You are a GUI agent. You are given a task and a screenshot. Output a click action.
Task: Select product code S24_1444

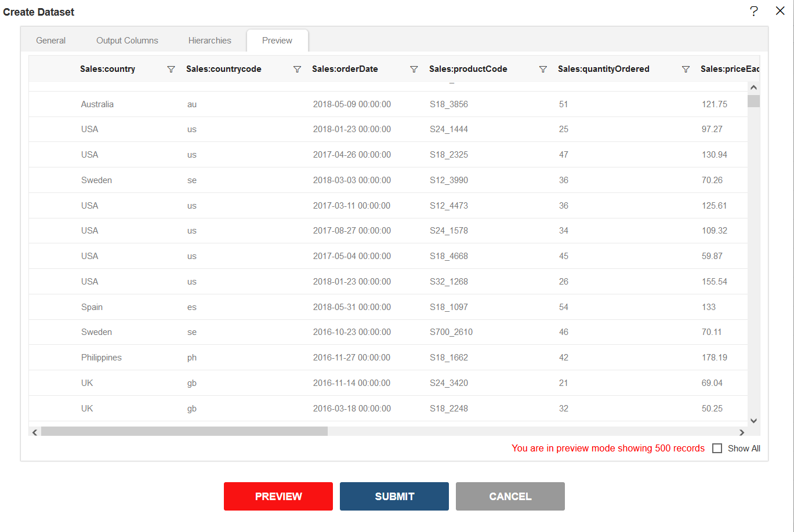(x=449, y=129)
